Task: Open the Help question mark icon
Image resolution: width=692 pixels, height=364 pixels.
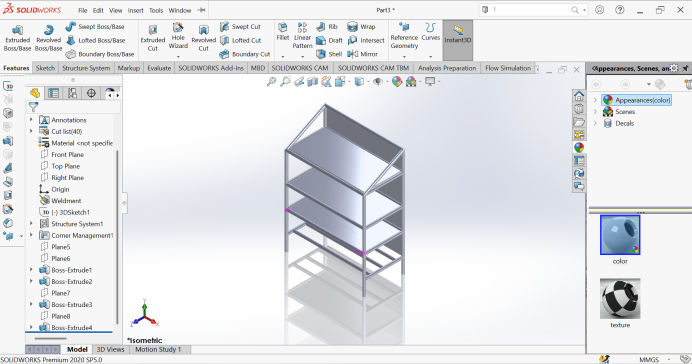Action: pos(620,10)
